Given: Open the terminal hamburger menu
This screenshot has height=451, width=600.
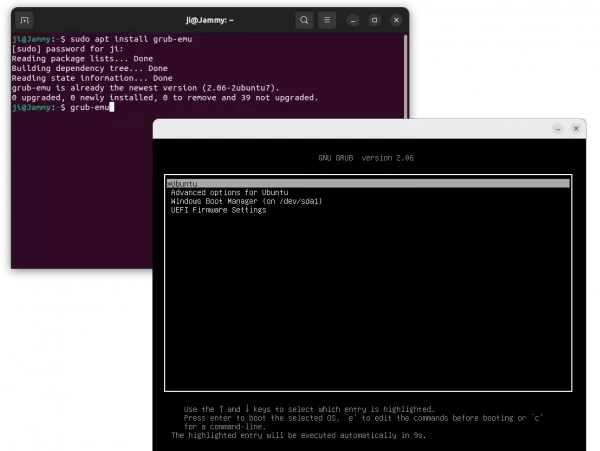Looking at the screenshot, I should 327,20.
